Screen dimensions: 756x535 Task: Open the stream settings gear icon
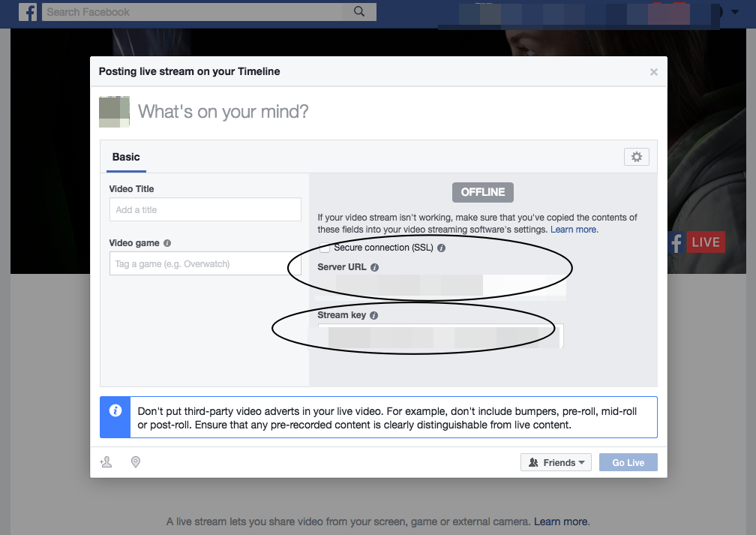(x=637, y=157)
